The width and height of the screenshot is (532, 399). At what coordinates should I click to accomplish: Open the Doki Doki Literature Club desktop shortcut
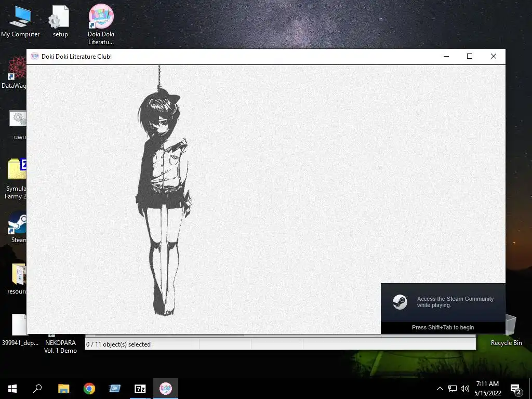click(x=101, y=24)
